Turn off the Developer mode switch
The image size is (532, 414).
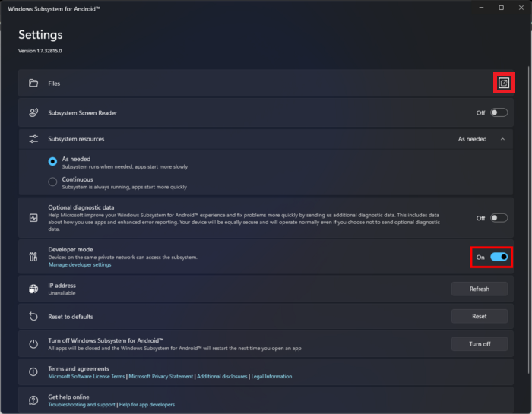(x=499, y=257)
